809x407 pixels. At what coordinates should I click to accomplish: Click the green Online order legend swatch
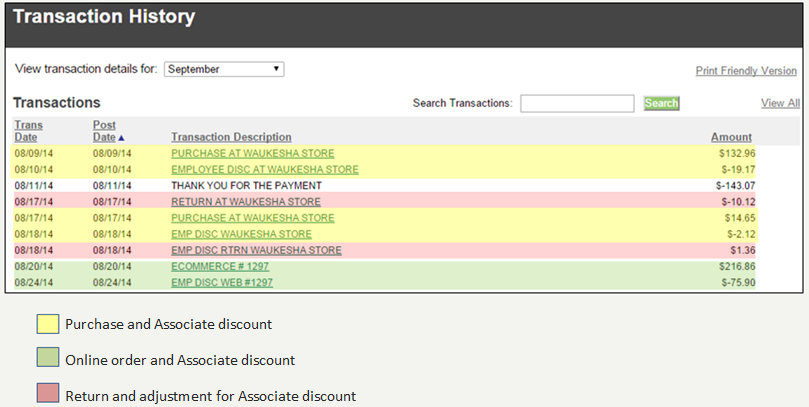pos(48,357)
